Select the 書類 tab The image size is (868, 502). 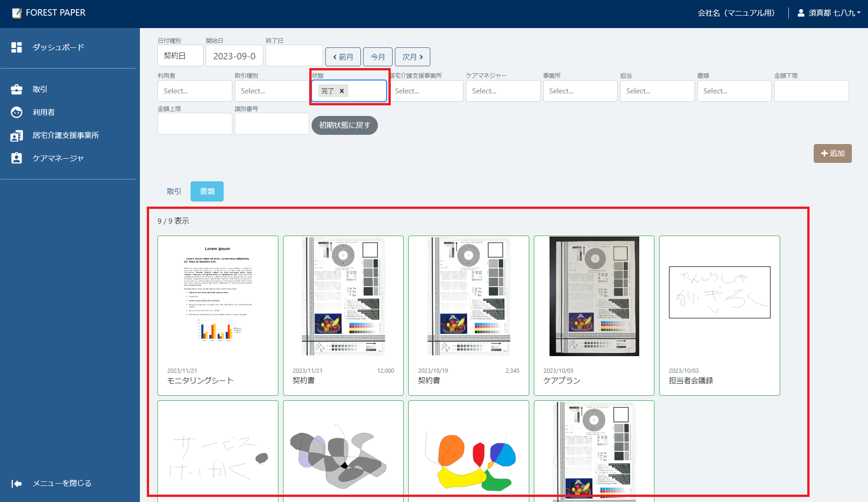tap(207, 191)
